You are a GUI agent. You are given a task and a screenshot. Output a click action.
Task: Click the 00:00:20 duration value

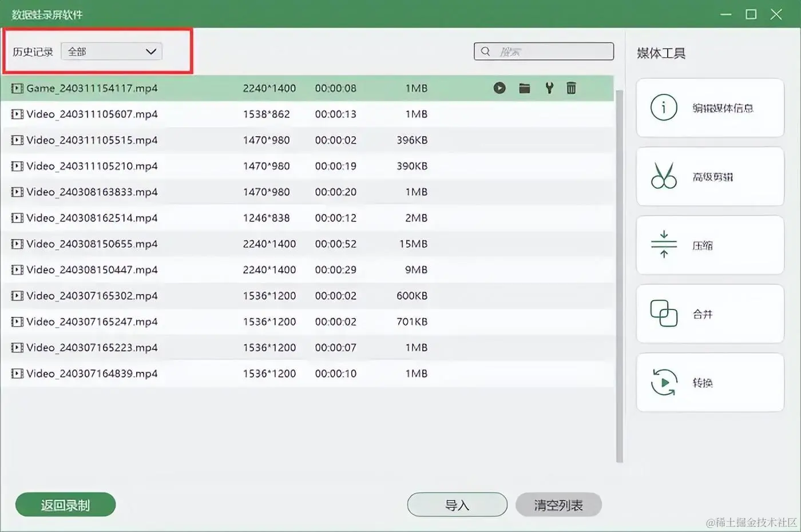[x=336, y=192]
